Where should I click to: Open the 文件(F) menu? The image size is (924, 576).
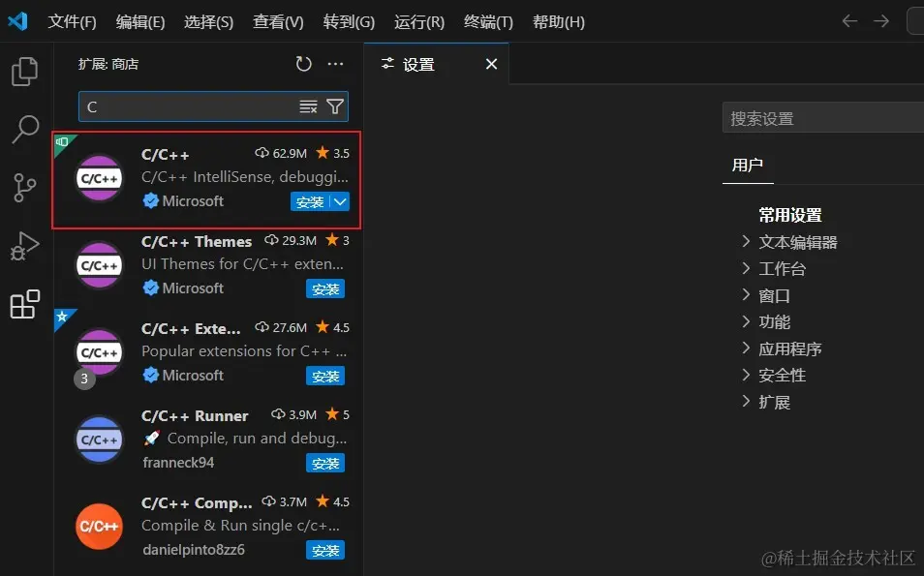pos(72,22)
